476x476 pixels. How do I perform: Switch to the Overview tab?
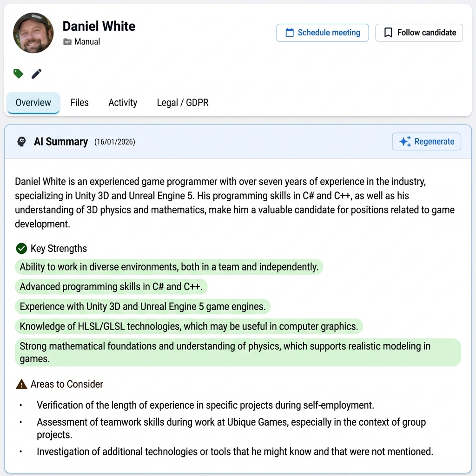point(33,103)
